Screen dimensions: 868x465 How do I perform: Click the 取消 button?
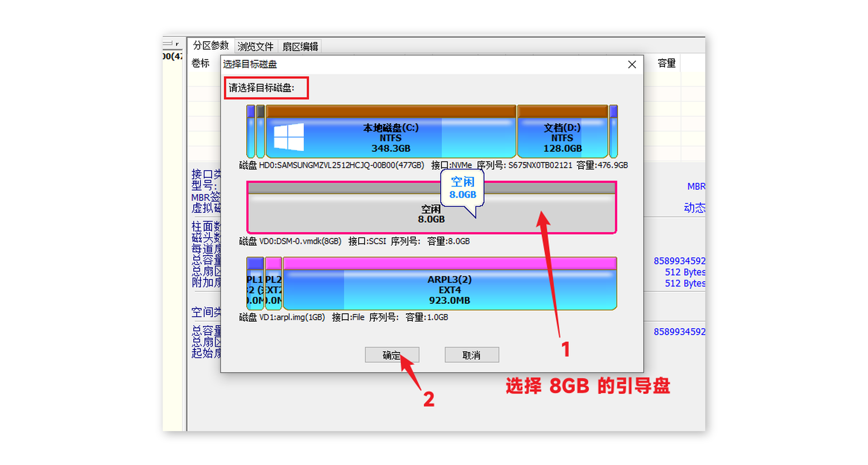click(x=472, y=355)
